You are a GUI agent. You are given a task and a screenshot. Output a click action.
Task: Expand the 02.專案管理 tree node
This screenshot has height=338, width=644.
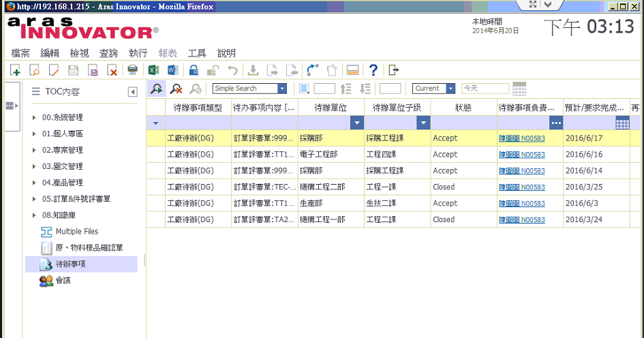pyautogui.click(x=35, y=150)
